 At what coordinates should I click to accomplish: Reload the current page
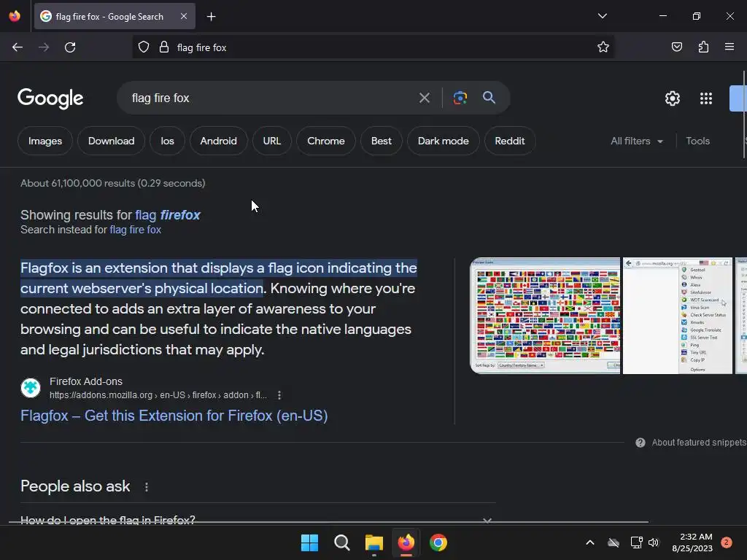(70, 47)
